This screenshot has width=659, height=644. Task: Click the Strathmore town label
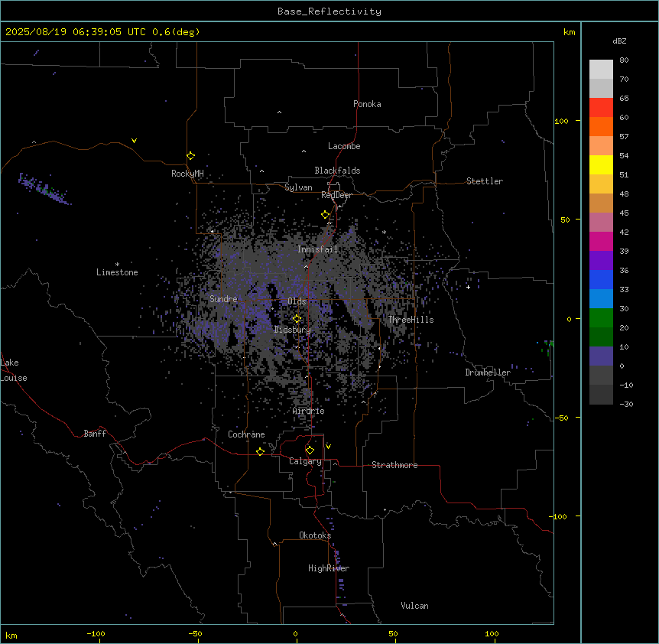point(394,465)
